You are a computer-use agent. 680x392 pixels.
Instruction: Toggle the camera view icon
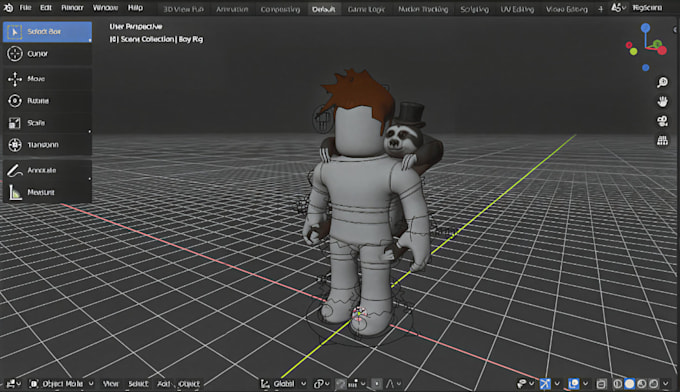662,121
